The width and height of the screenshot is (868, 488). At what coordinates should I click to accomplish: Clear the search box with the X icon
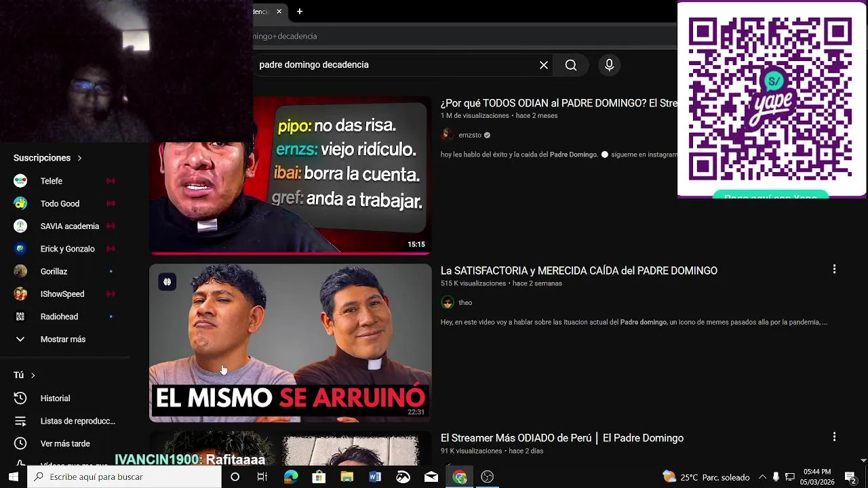coord(544,65)
